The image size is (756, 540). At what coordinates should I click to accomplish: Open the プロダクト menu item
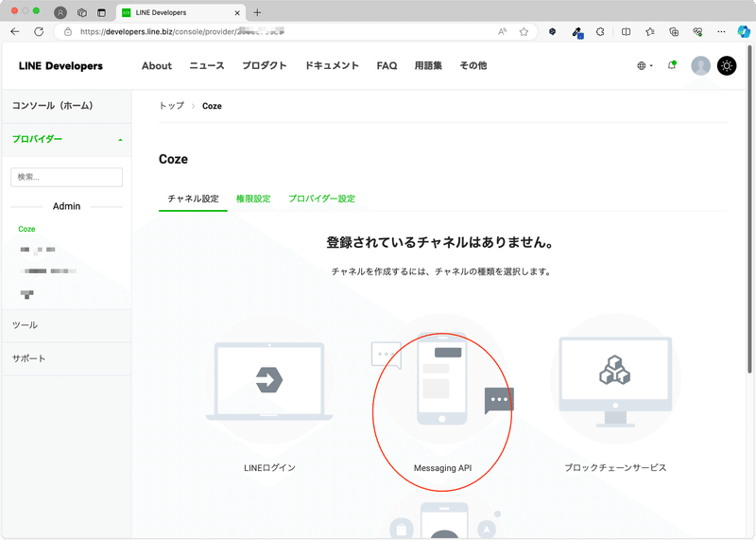click(x=265, y=65)
